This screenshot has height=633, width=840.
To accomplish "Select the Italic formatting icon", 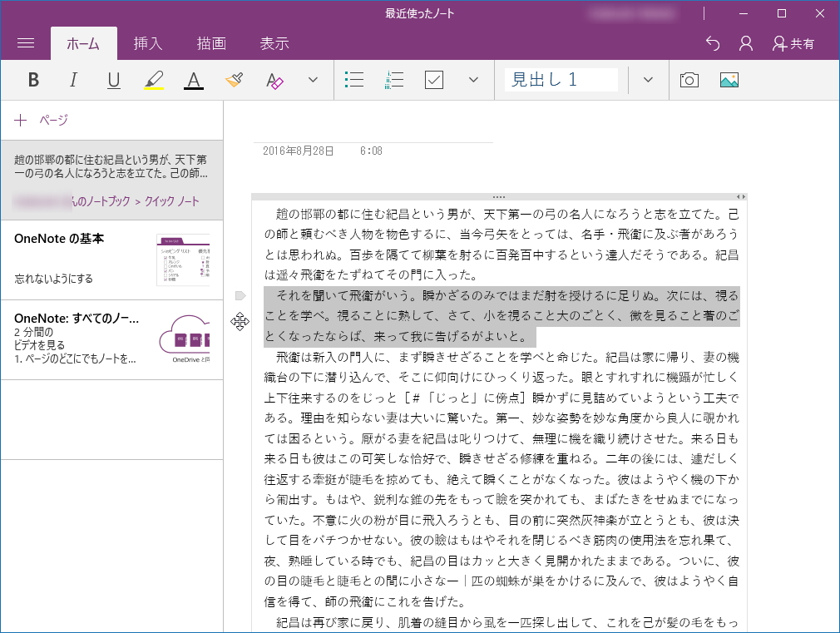I will tap(73, 79).
